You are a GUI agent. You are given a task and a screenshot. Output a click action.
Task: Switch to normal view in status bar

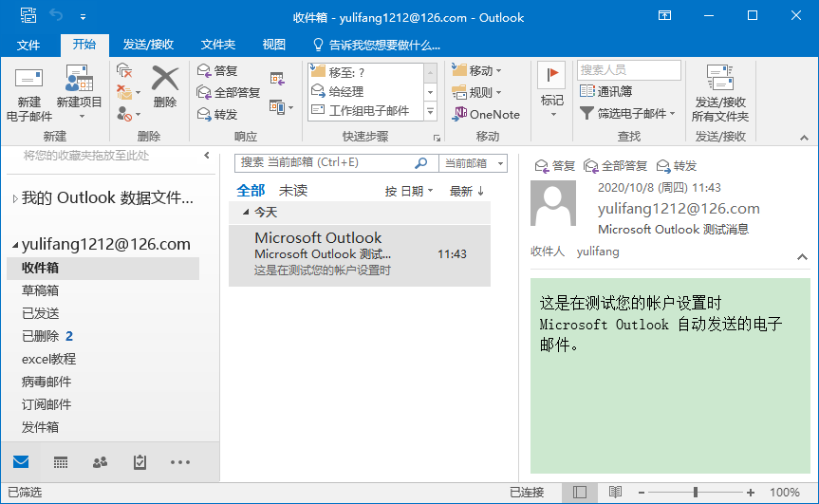(x=580, y=492)
